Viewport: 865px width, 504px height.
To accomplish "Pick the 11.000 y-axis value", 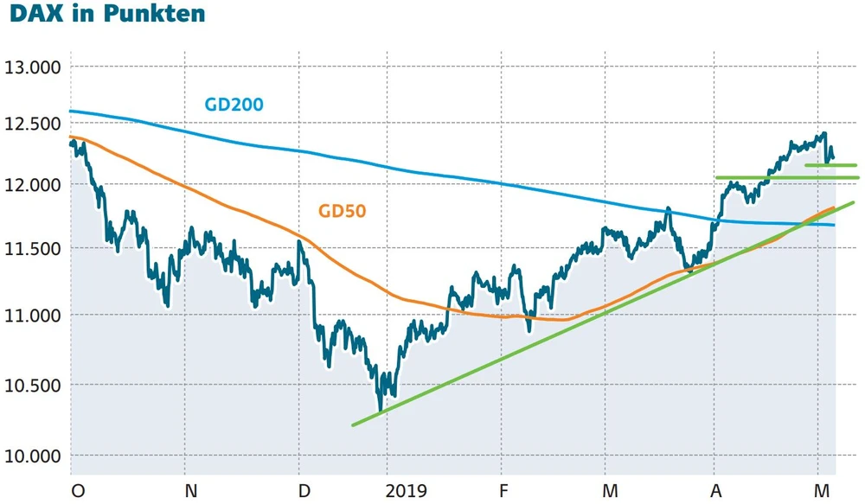I will click(35, 316).
